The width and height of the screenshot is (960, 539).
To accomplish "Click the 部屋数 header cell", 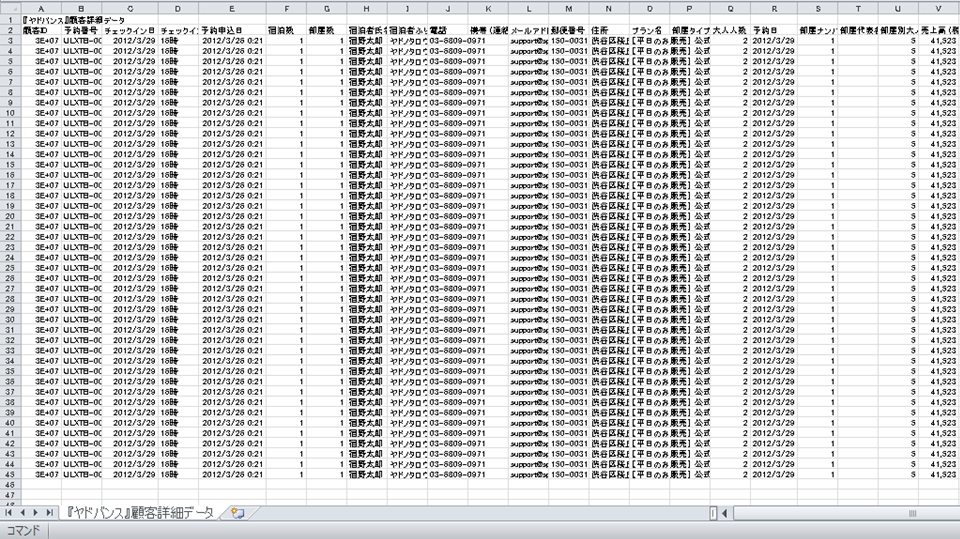I will point(326,30).
